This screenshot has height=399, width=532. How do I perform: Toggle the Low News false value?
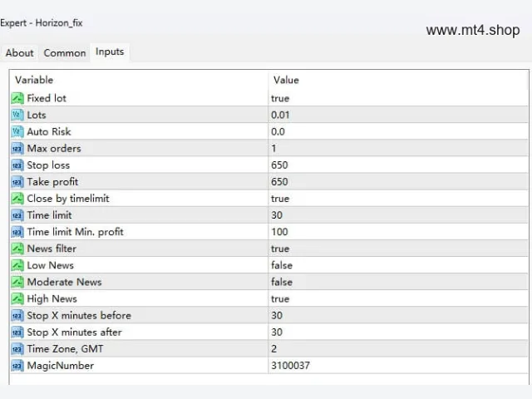[282, 265]
